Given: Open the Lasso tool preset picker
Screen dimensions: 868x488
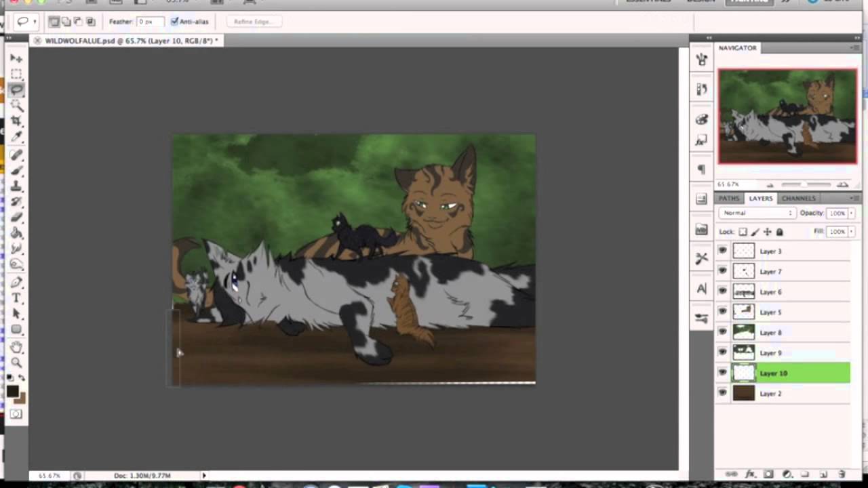Looking at the screenshot, I should [26, 22].
